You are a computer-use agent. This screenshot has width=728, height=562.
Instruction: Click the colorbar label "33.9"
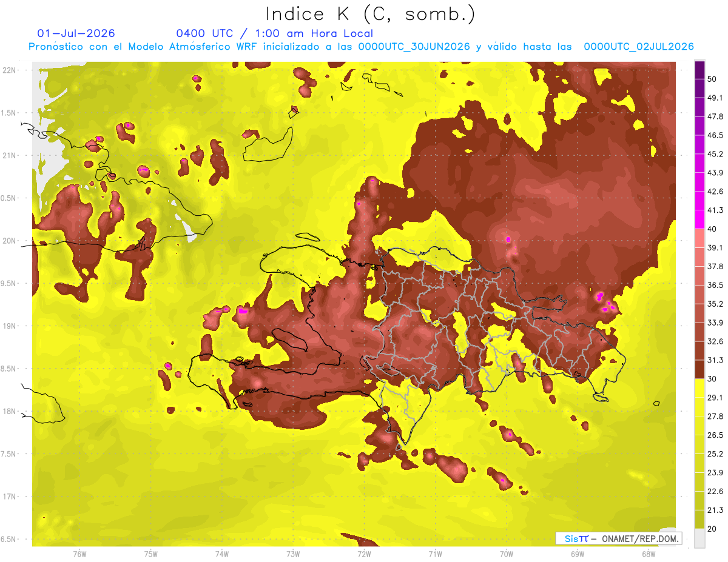pyautogui.click(x=715, y=323)
